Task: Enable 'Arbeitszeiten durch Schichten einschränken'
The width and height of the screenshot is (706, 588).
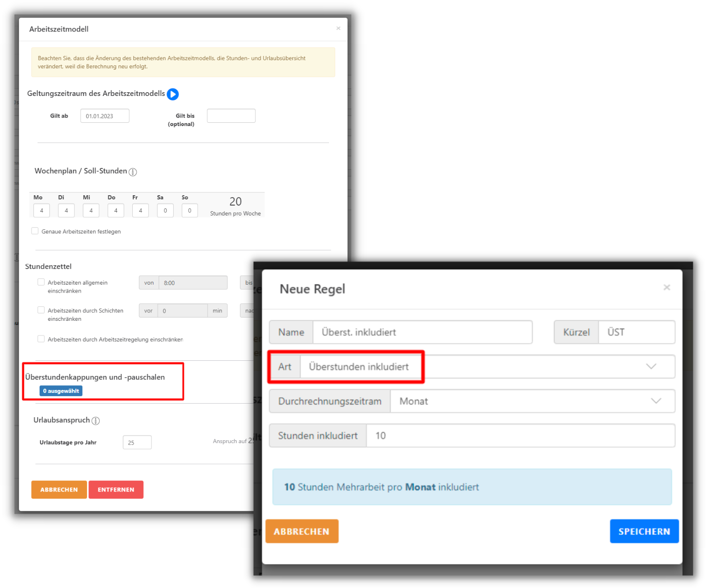Action: pyautogui.click(x=41, y=310)
